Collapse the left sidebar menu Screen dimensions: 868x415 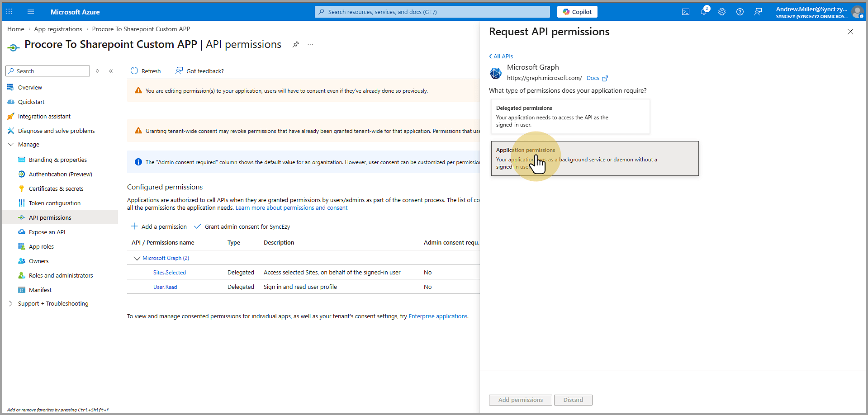(111, 71)
